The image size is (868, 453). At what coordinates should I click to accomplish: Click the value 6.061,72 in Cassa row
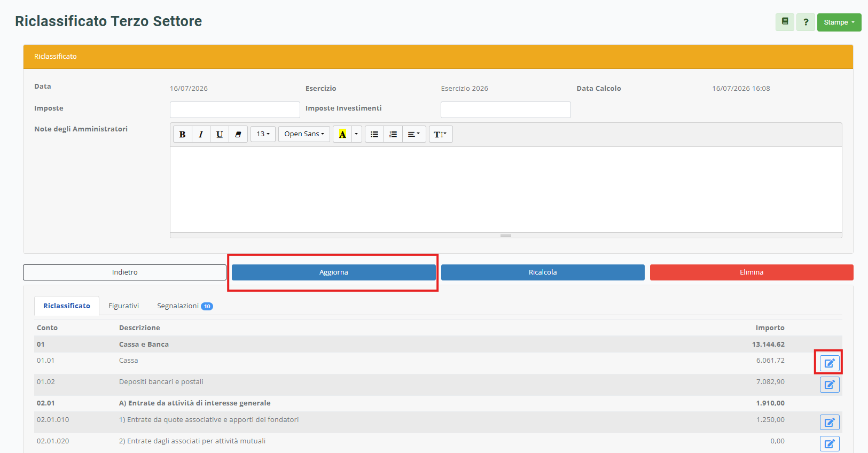click(x=770, y=361)
